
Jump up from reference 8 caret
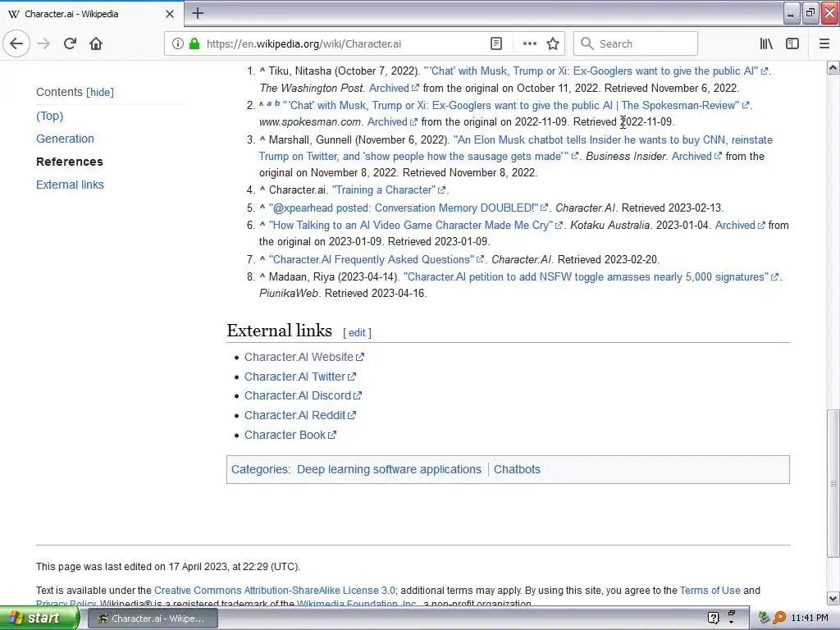(x=262, y=276)
